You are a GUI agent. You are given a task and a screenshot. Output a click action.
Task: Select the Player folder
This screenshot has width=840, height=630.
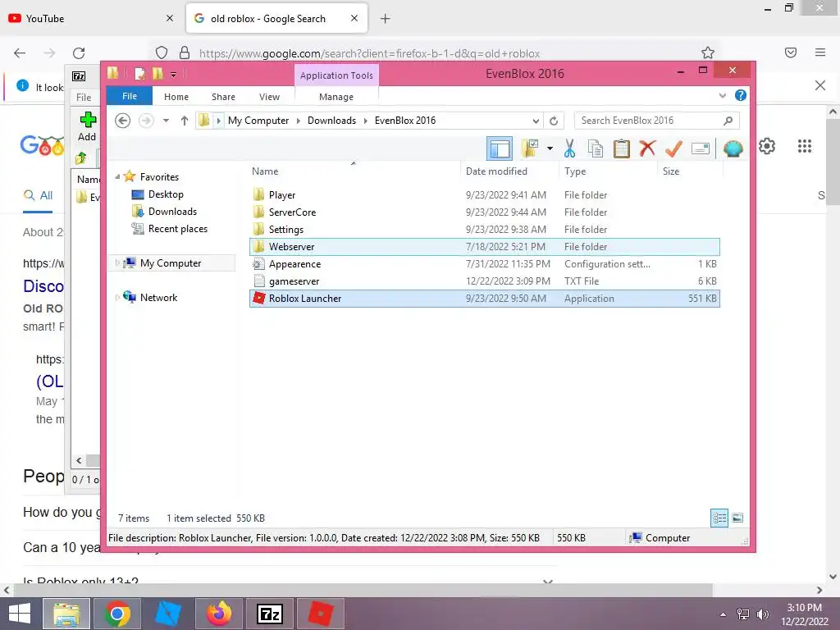[484, 195]
